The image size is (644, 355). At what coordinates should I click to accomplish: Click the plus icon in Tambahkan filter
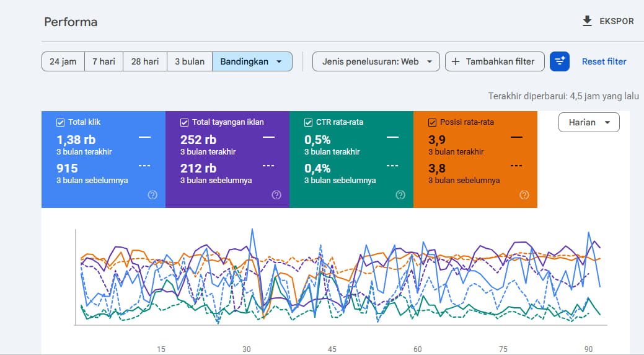click(456, 61)
